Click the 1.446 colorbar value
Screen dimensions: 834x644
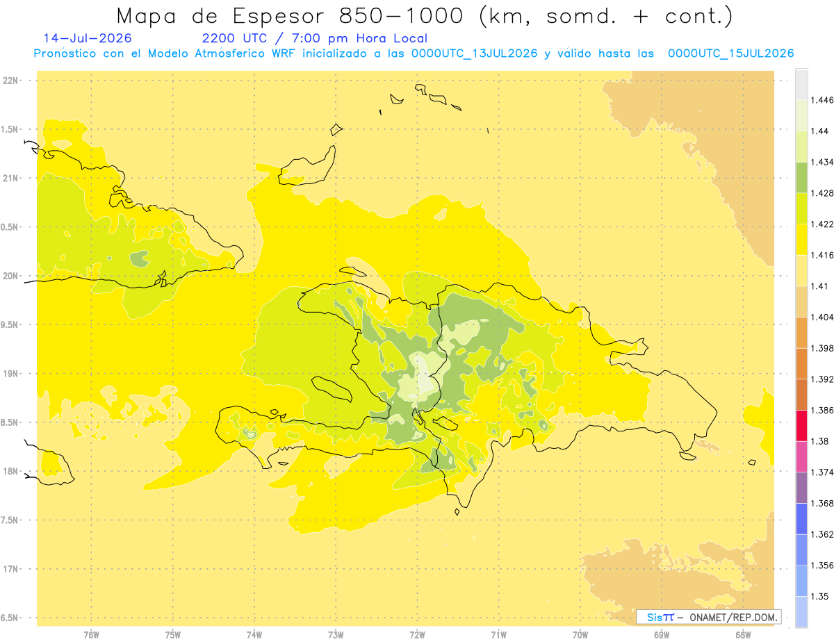tap(821, 100)
